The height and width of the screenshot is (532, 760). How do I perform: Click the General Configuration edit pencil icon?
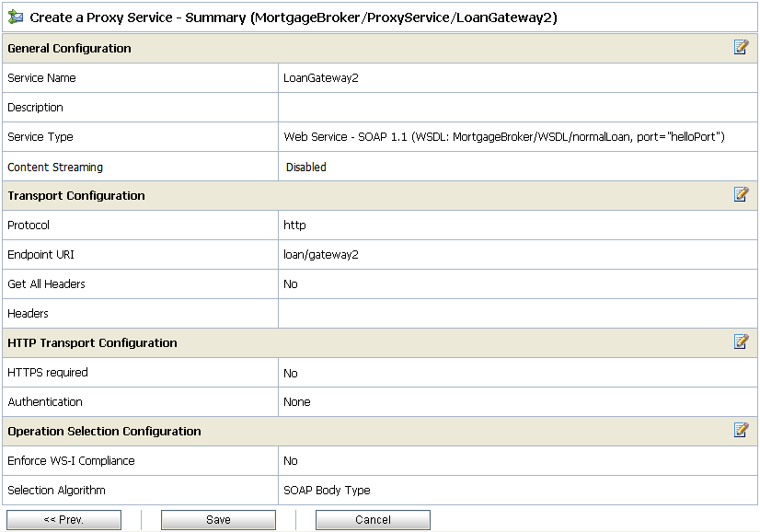[741, 47]
